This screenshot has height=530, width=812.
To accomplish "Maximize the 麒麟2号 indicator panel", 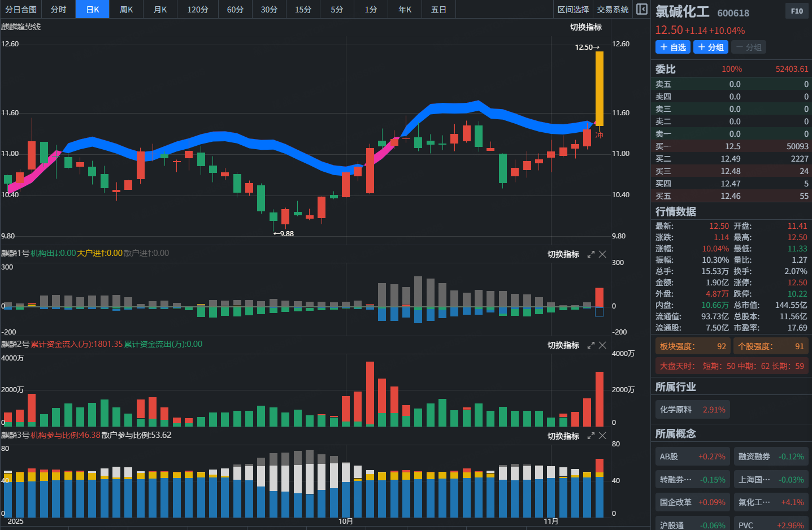I will pos(591,345).
